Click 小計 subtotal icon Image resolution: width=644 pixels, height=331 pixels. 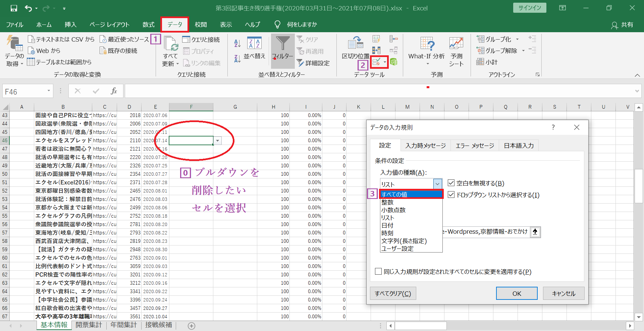click(x=487, y=62)
